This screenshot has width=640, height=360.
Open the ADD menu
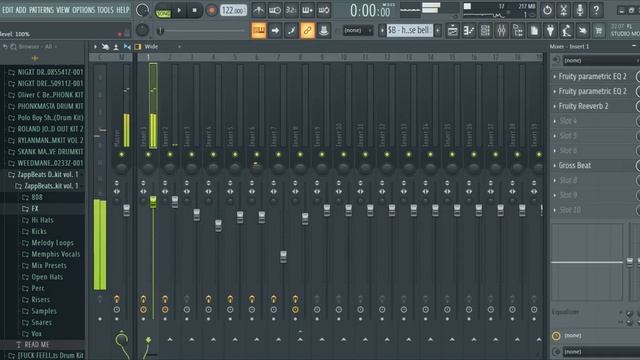21,10
